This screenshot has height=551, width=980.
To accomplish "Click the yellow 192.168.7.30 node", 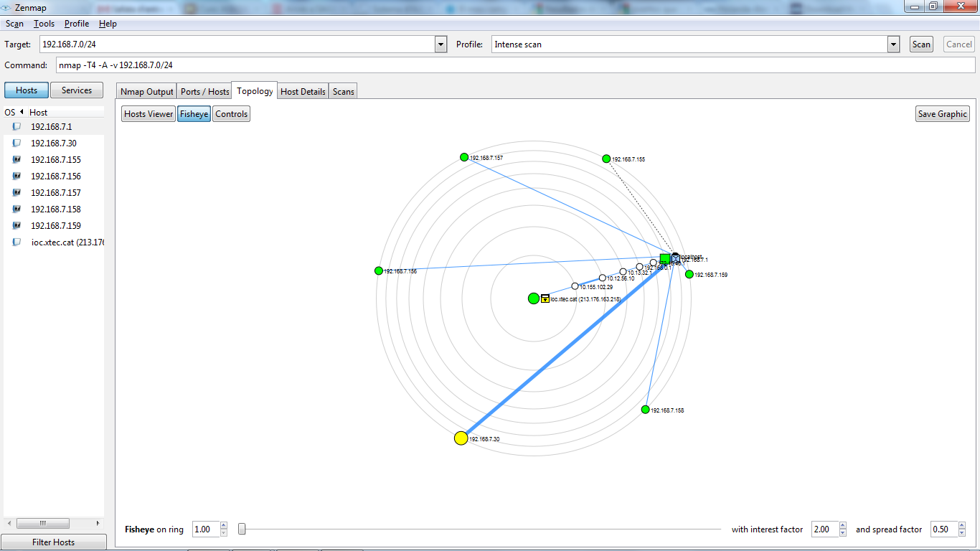I will pos(461,438).
